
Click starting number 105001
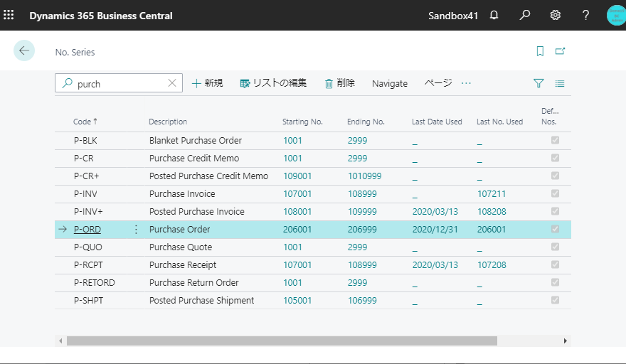pos(297,301)
